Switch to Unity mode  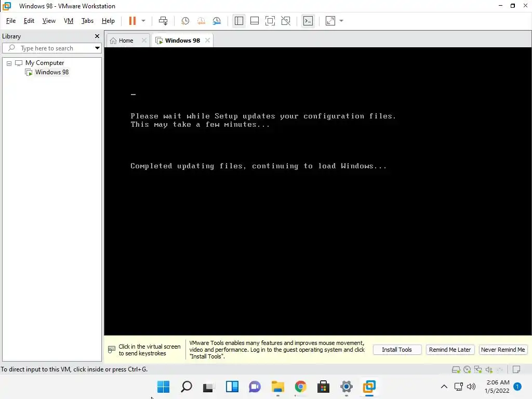coord(286,21)
